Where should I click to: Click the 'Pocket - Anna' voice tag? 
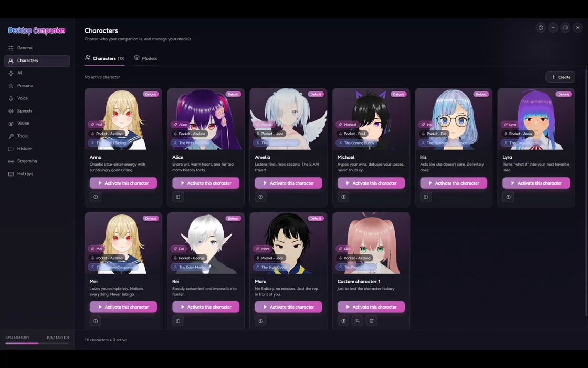[x=518, y=134]
